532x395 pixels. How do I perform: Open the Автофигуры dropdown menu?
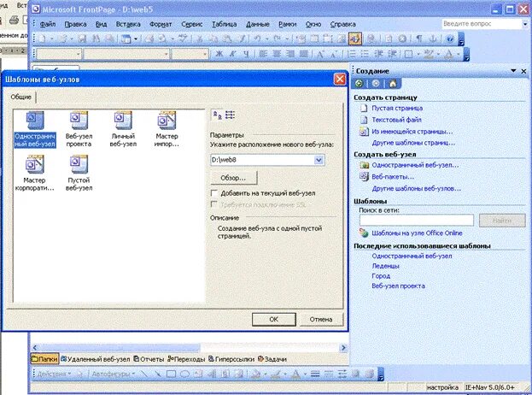tap(114, 374)
